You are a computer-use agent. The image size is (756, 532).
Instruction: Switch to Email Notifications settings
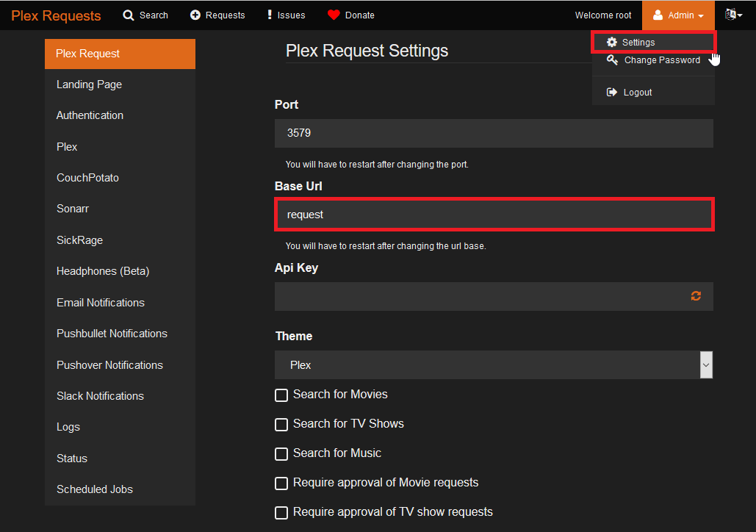point(101,303)
